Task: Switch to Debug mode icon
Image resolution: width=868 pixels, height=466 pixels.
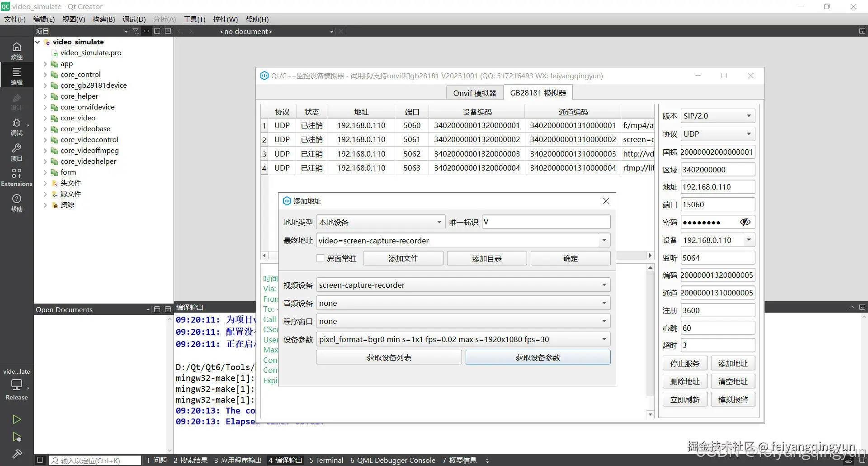Action: point(16,126)
